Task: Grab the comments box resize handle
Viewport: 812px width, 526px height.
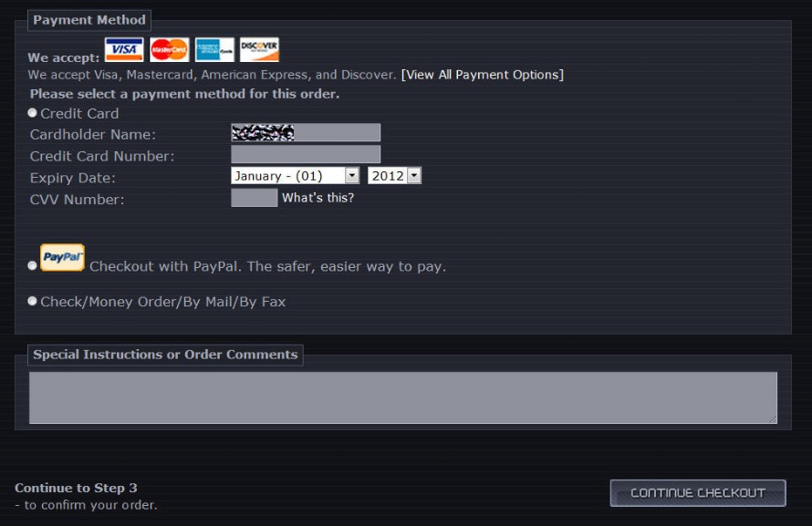Action: pyautogui.click(x=773, y=419)
